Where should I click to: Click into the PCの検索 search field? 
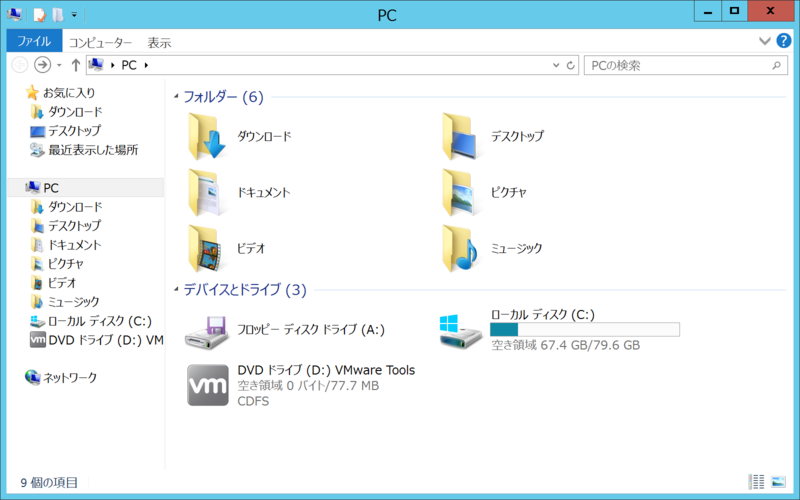point(686,65)
